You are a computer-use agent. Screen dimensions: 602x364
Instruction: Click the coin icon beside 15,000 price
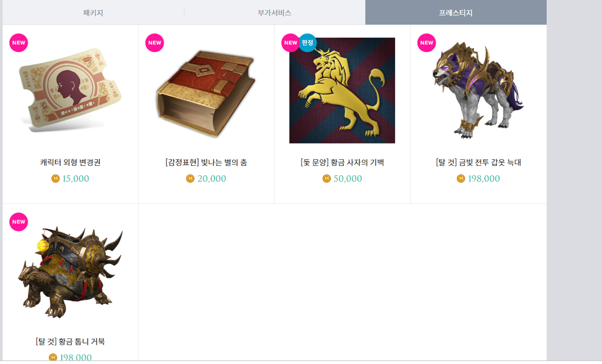55,179
